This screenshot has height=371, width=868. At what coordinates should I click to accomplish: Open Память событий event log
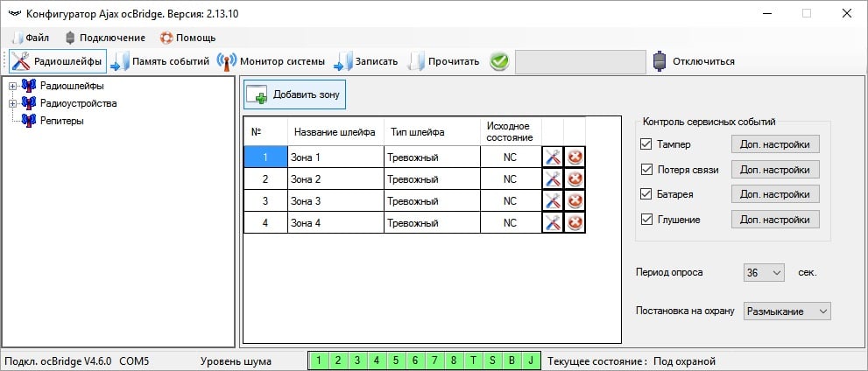160,61
